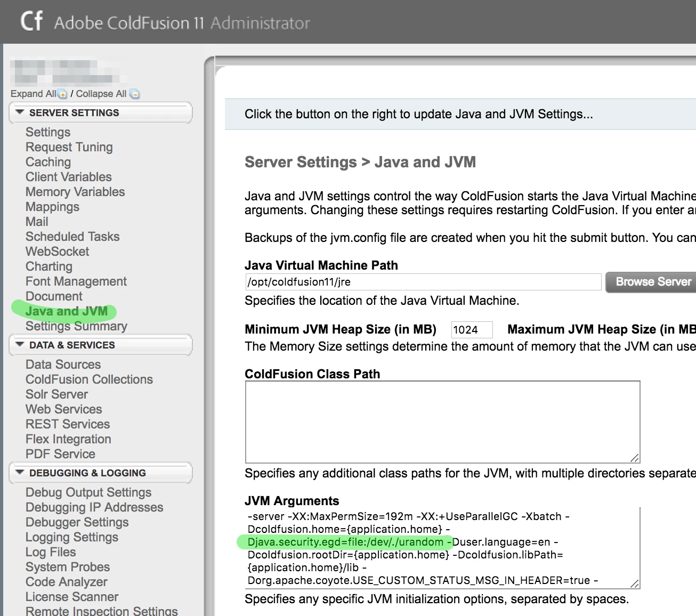This screenshot has width=696, height=616.
Task: Click the Minimum JVM Heap Size field
Action: pyautogui.click(x=472, y=330)
